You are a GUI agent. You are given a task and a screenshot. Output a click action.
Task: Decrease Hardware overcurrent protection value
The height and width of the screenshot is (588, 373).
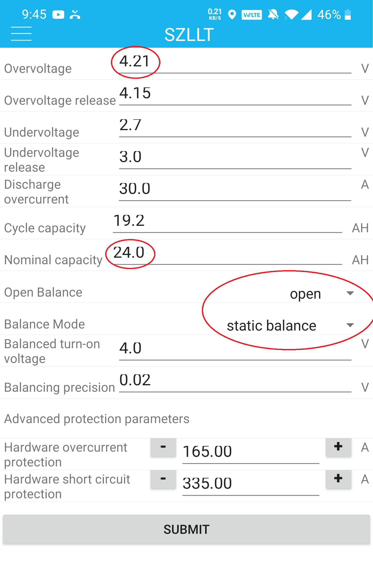pos(163,447)
